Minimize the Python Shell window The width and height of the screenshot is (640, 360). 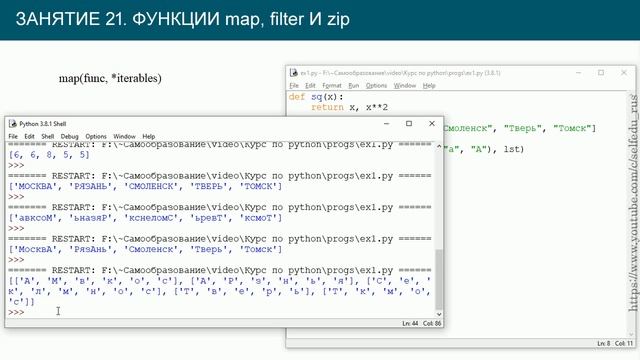(x=387, y=124)
